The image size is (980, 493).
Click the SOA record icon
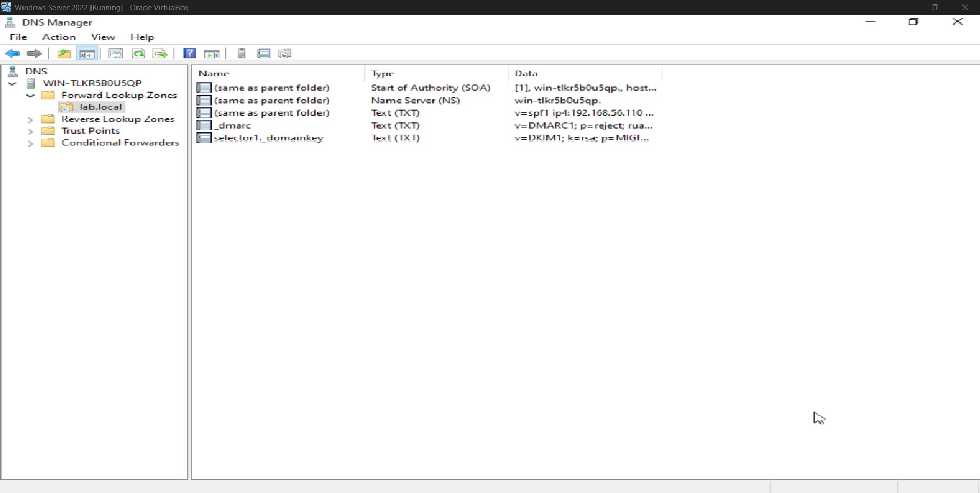pos(204,88)
